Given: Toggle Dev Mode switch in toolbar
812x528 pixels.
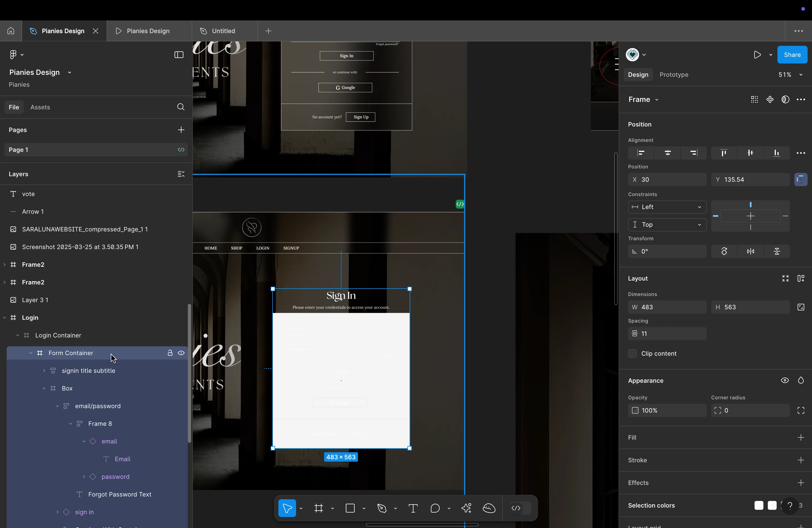Looking at the screenshot, I should coord(521,508).
